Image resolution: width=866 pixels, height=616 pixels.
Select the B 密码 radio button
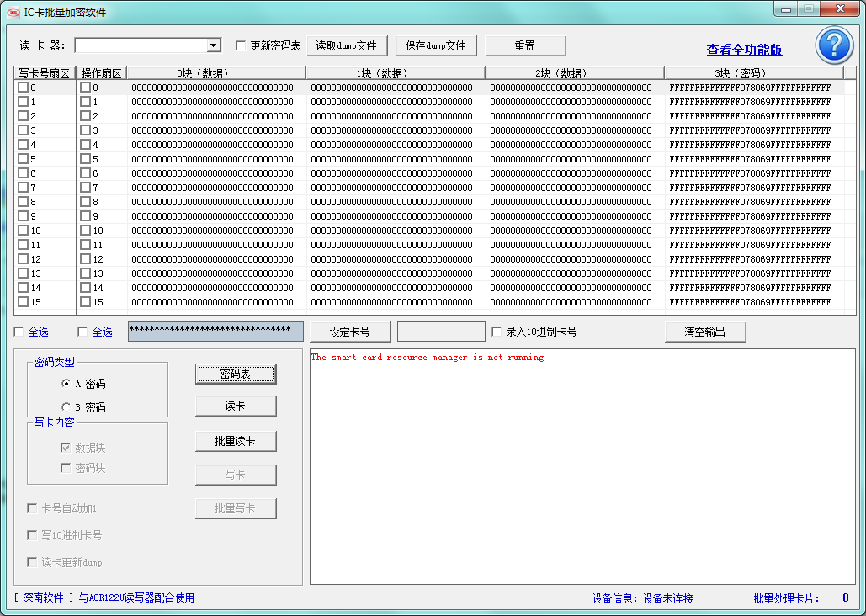coord(66,407)
